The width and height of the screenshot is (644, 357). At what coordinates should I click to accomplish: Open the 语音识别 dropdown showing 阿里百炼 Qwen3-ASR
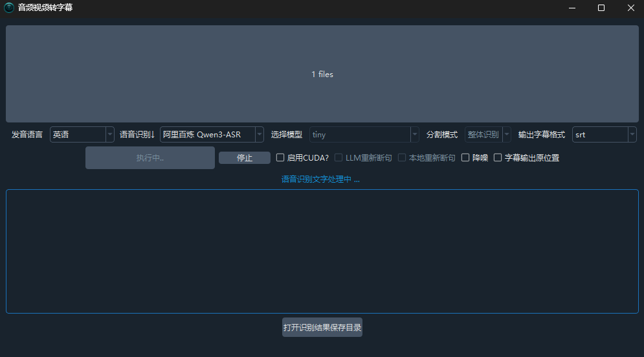click(212, 135)
